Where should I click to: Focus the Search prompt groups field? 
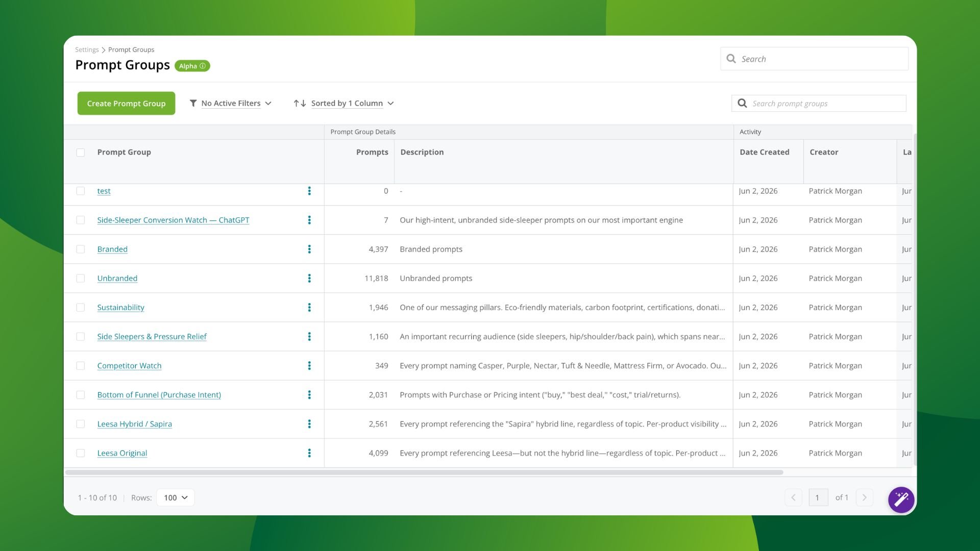(x=819, y=103)
